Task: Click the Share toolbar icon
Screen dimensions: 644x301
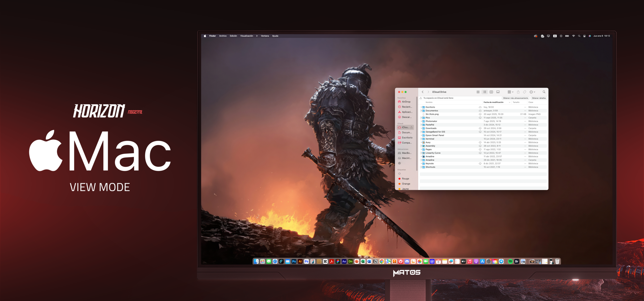Action: point(518,92)
